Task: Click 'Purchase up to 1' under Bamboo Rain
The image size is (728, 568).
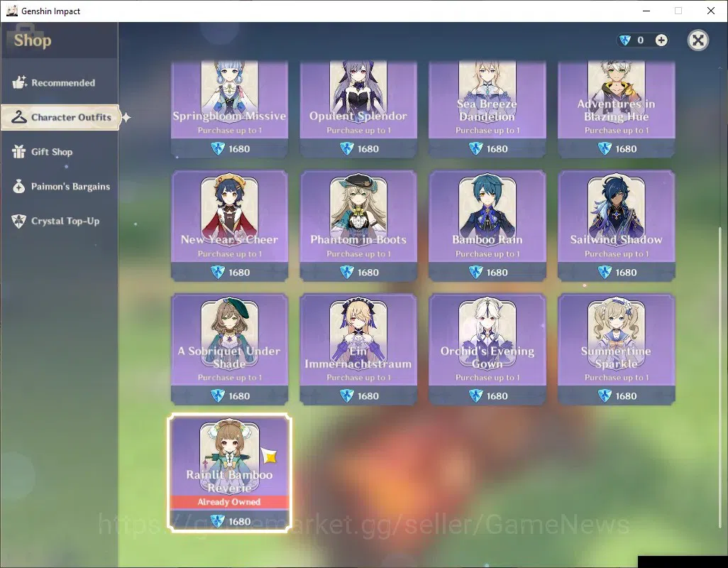Action: click(x=487, y=254)
